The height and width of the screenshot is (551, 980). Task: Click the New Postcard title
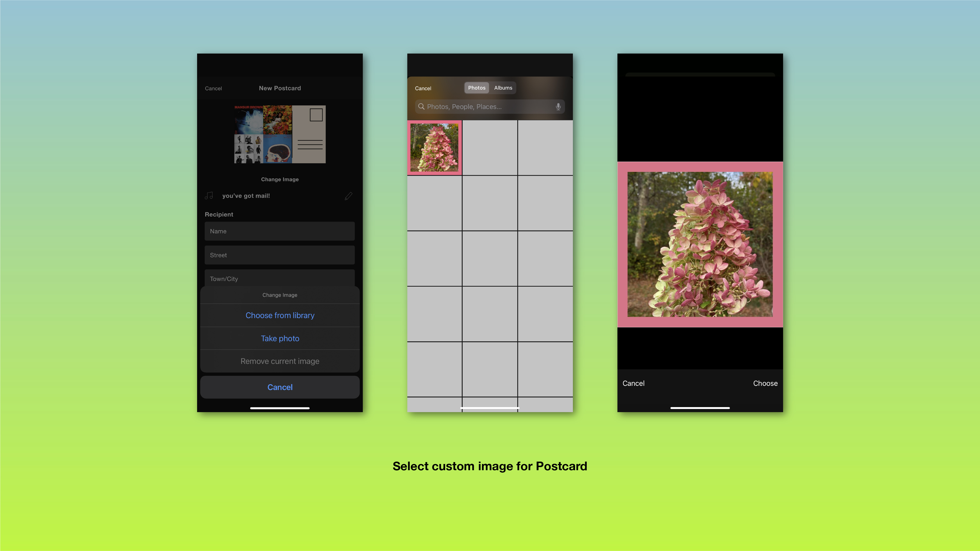pos(280,88)
